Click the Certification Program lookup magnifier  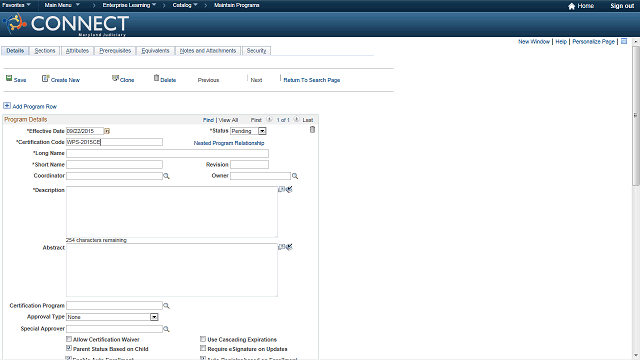pyautogui.click(x=166, y=306)
